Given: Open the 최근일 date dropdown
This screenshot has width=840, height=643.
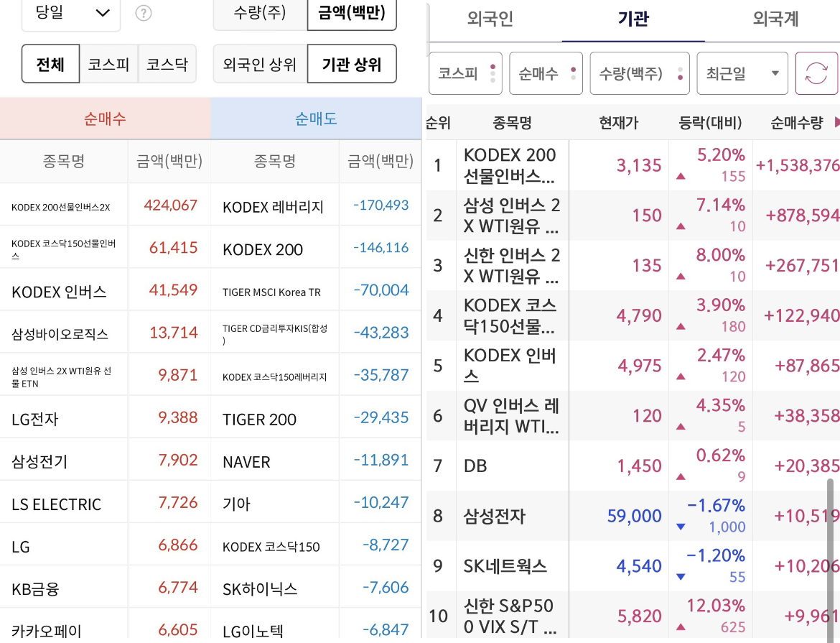Looking at the screenshot, I should tap(742, 73).
